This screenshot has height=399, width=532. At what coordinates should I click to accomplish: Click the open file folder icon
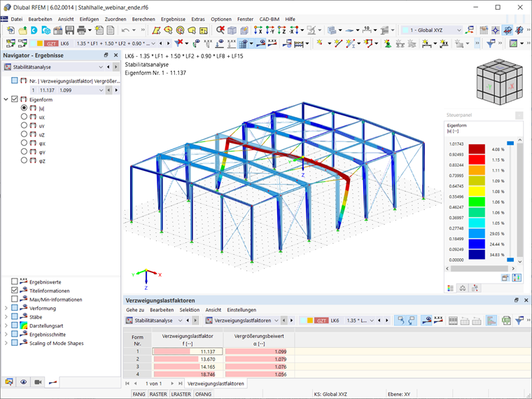tap(22, 30)
